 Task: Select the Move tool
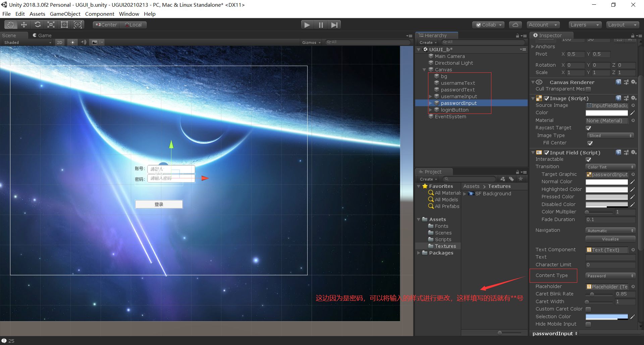tap(23, 24)
